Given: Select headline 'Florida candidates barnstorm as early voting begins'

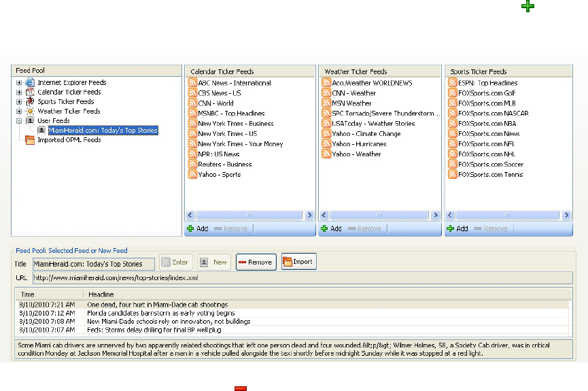Looking at the screenshot, I should click(293, 313).
